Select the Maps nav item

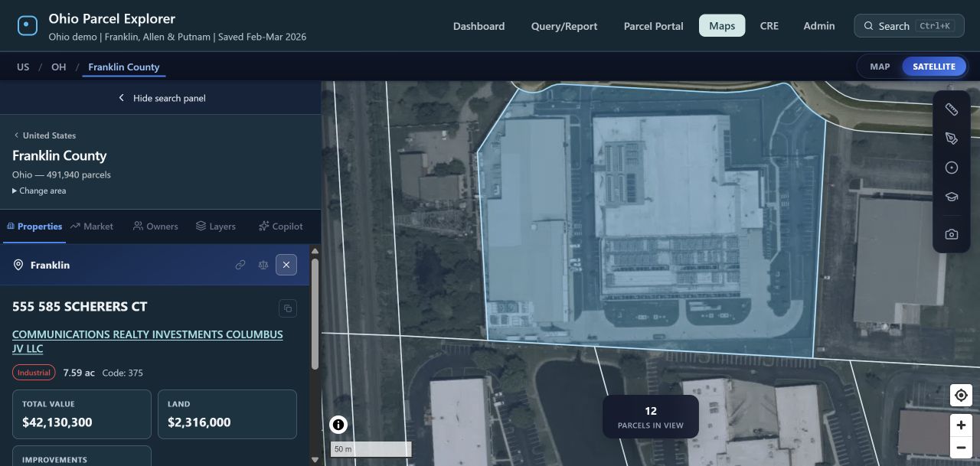[x=722, y=26]
